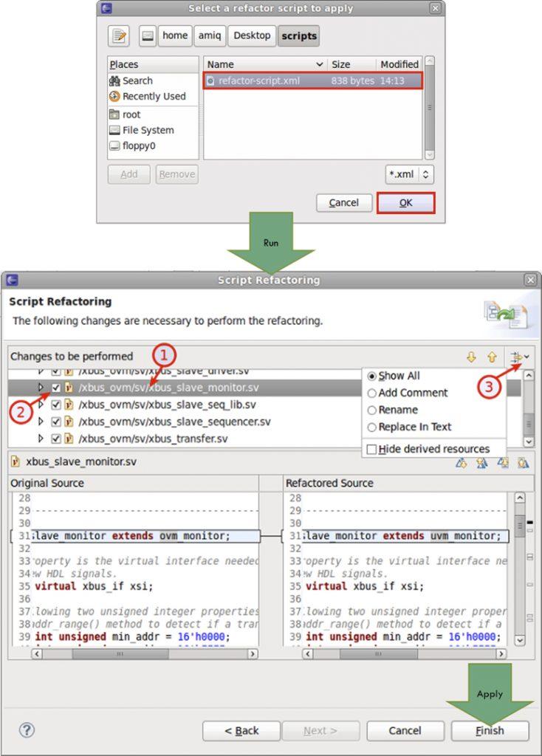542x756 pixels.
Task: Uncheck xbus_slave_seq_lib.sv change checkbox
Action: point(56,405)
